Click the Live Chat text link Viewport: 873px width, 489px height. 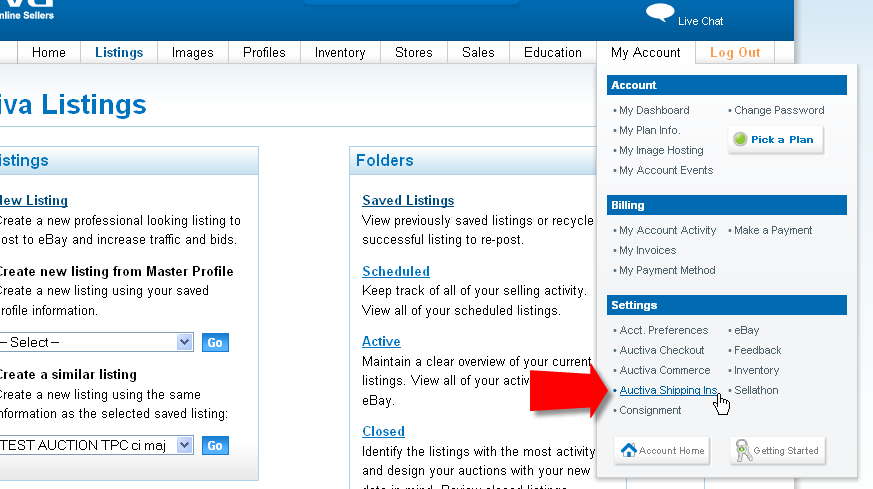(700, 21)
